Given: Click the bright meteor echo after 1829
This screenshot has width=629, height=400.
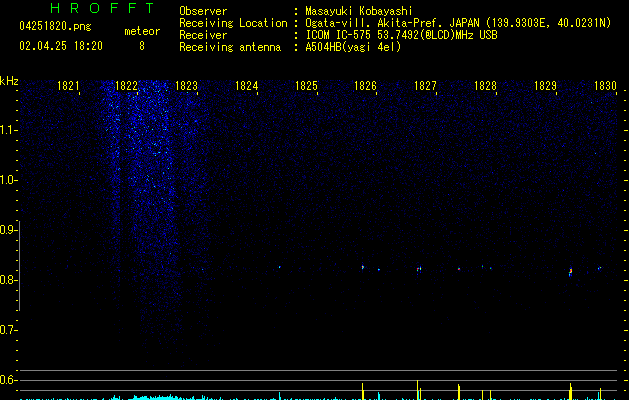Looking at the screenshot, I should click(x=570, y=272).
